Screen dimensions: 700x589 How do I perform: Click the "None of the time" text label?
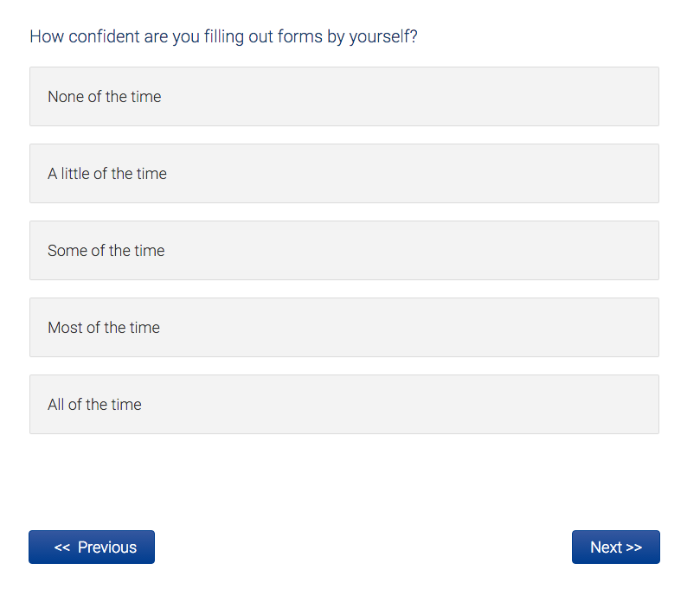coord(105,97)
